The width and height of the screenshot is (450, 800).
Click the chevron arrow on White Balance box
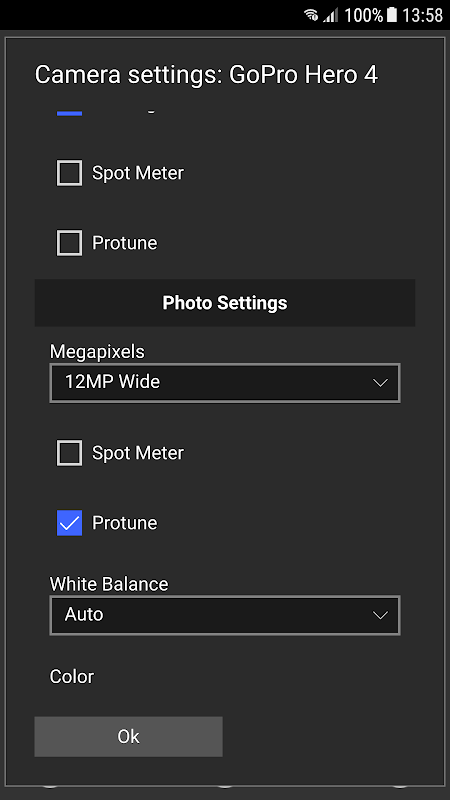pyautogui.click(x=380, y=615)
